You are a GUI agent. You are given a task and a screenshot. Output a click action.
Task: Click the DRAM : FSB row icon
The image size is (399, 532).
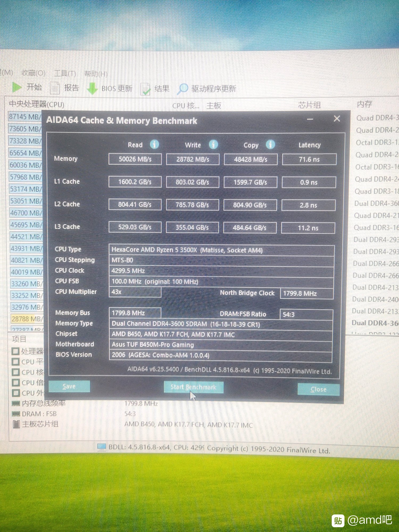tap(16, 414)
